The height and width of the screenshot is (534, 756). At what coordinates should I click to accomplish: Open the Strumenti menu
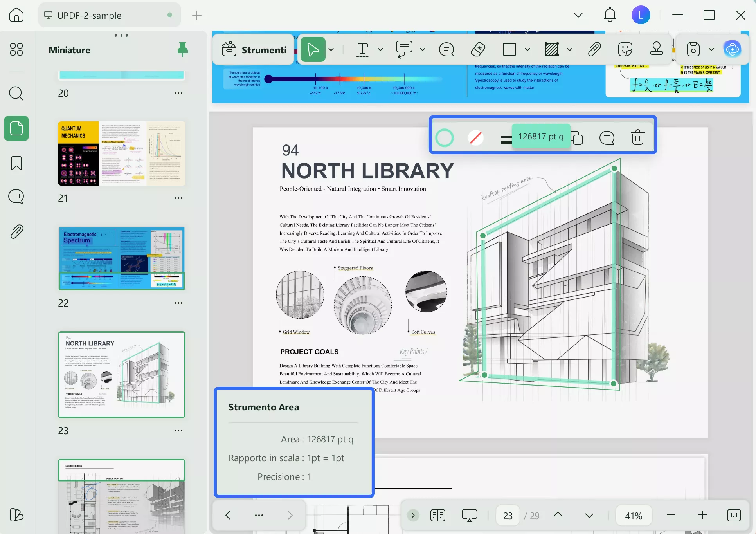254,50
